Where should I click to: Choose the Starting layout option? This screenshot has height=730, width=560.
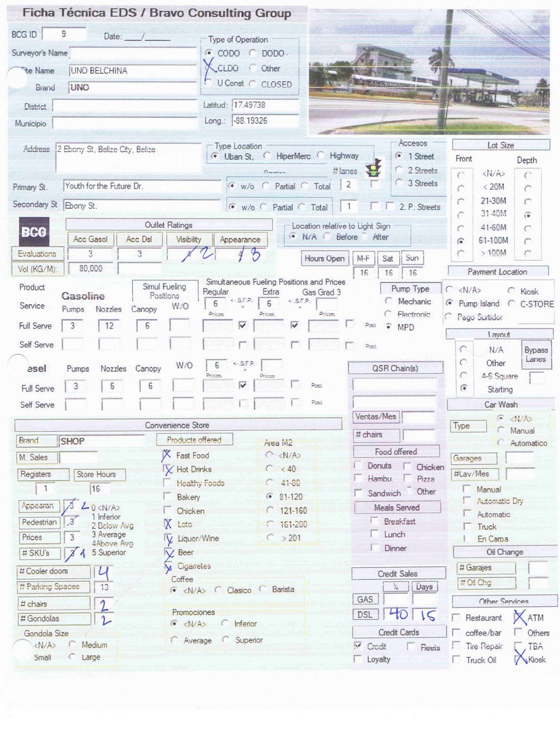(x=463, y=388)
